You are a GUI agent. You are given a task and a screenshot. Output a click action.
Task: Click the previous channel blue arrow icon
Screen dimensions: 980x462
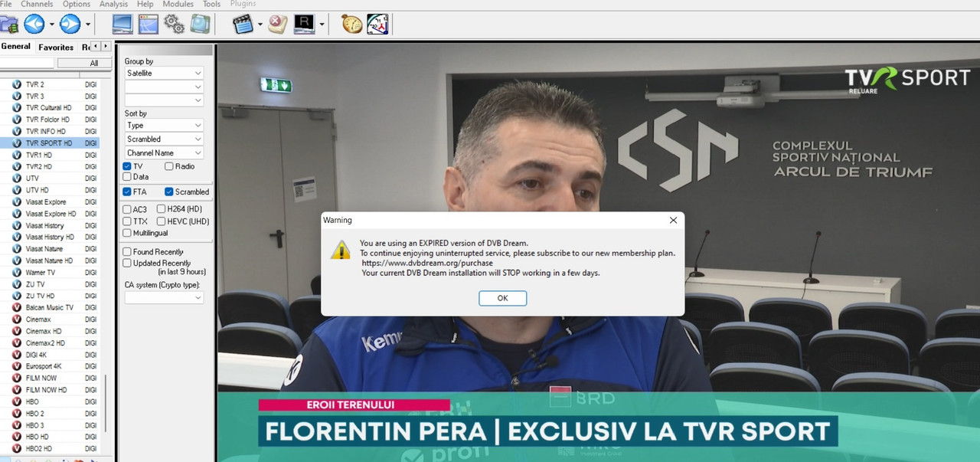pos(34,25)
